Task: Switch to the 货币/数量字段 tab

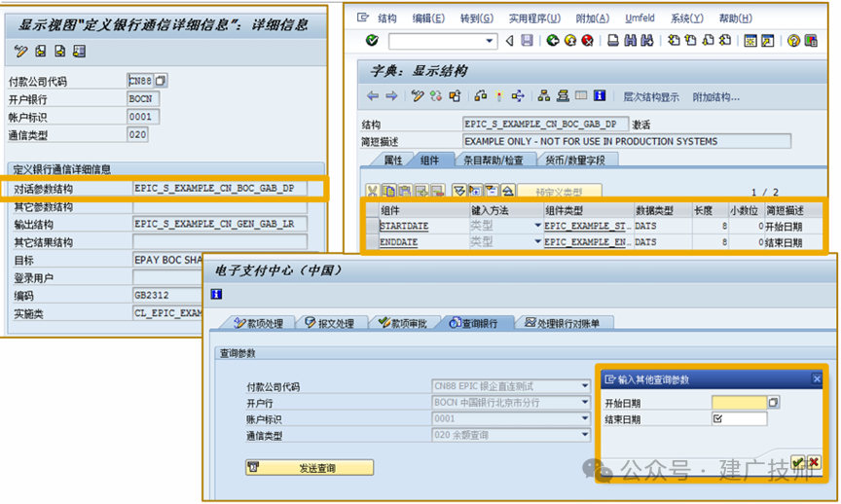Action: [x=575, y=160]
